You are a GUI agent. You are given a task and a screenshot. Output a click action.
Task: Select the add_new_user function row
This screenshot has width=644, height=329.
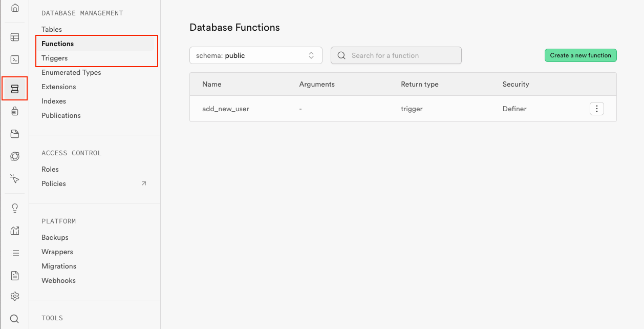point(226,109)
